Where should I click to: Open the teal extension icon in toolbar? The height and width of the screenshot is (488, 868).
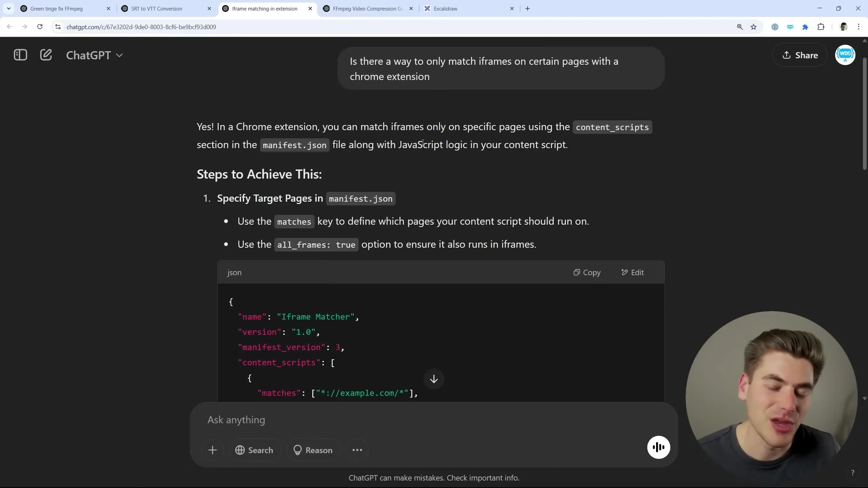coord(790,27)
